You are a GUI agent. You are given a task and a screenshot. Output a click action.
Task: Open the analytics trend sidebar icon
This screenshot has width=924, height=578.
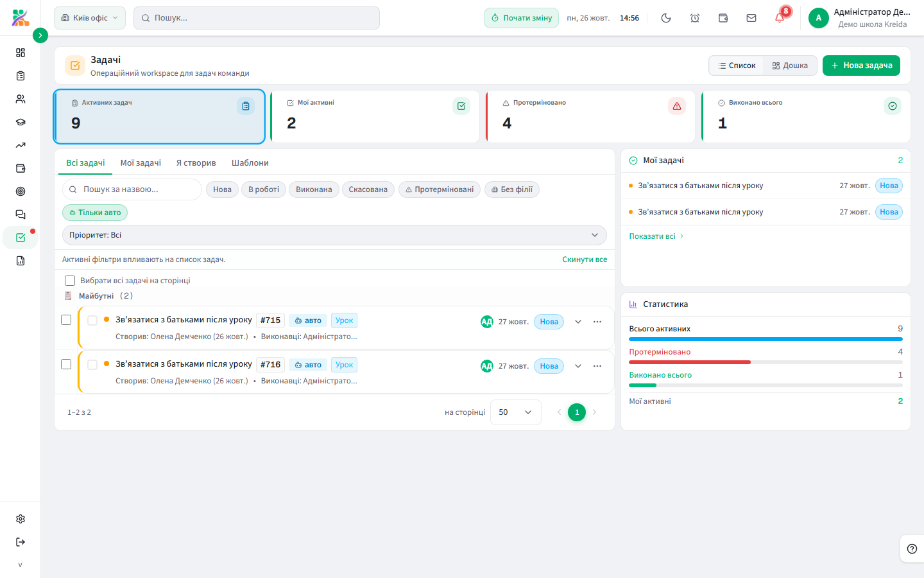tap(21, 145)
